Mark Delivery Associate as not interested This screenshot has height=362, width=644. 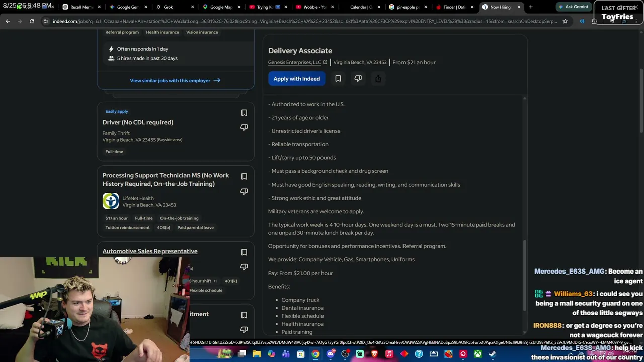point(358,79)
